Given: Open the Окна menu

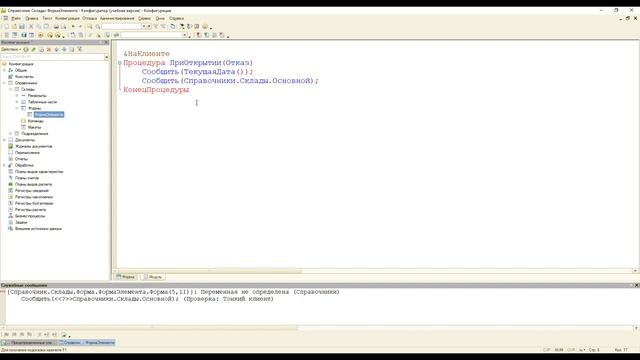Looking at the screenshot, I should (x=160, y=18).
